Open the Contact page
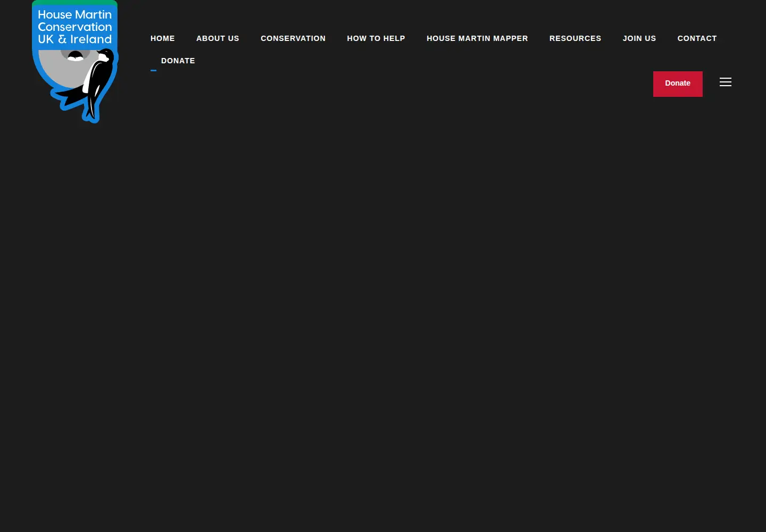This screenshot has width=766, height=532. point(697,38)
